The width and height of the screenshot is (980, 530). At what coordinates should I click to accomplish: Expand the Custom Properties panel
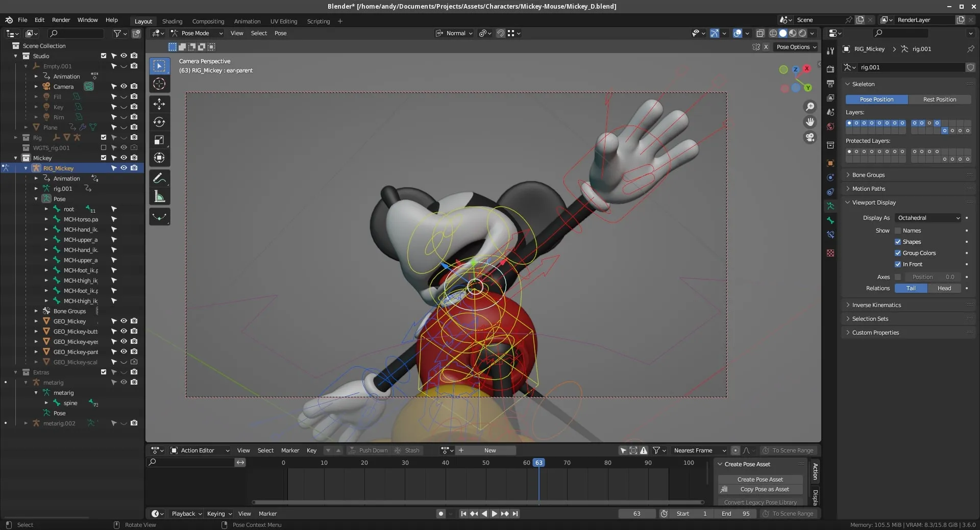click(875, 333)
